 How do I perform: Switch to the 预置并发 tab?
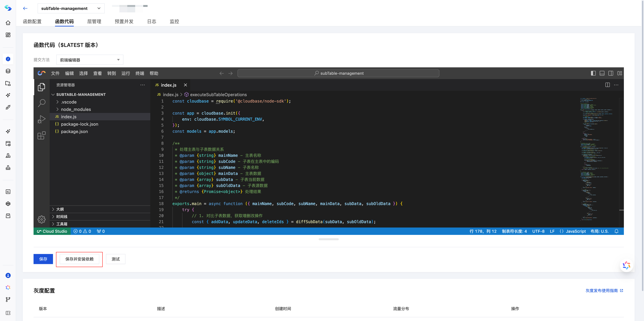(x=124, y=21)
